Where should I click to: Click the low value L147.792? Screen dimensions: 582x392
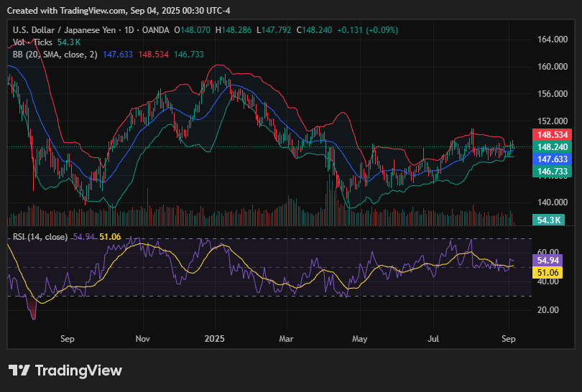[x=274, y=30]
